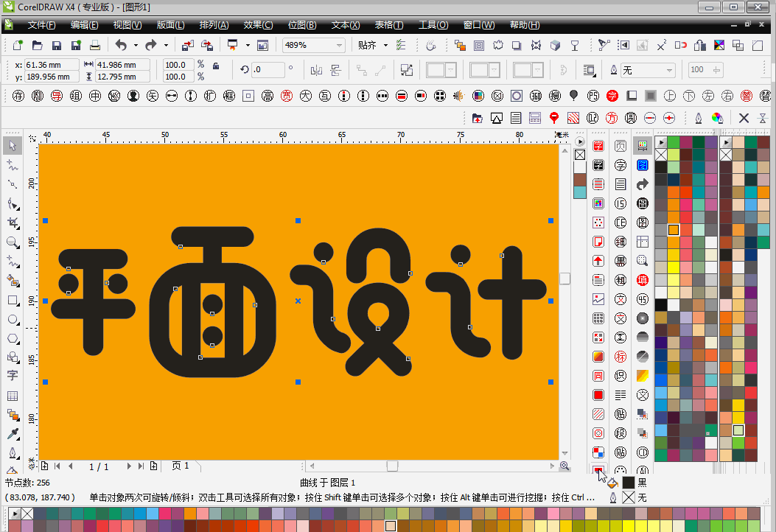Select the Ellipse tool

pyautogui.click(x=13, y=320)
